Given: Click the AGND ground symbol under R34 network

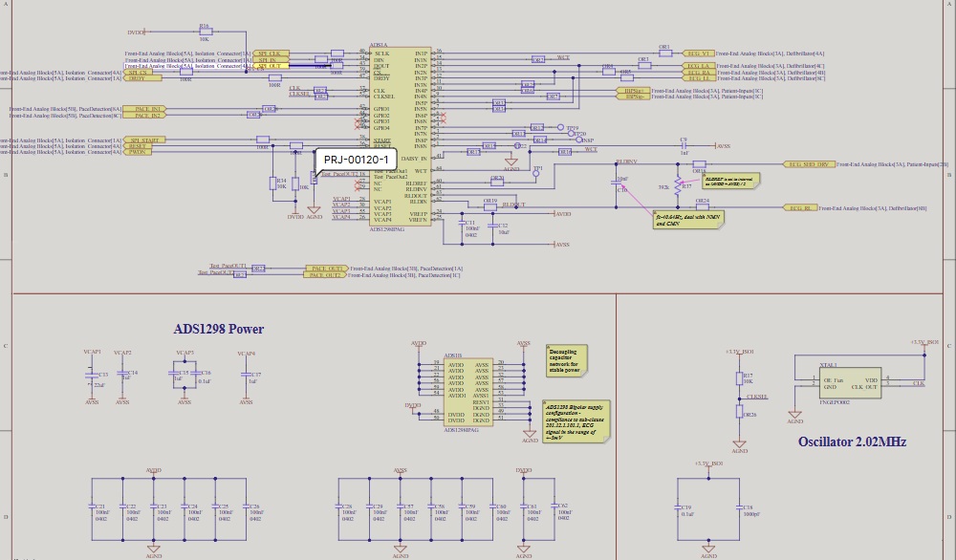Looking at the screenshot, I should [x=314, y=213].
